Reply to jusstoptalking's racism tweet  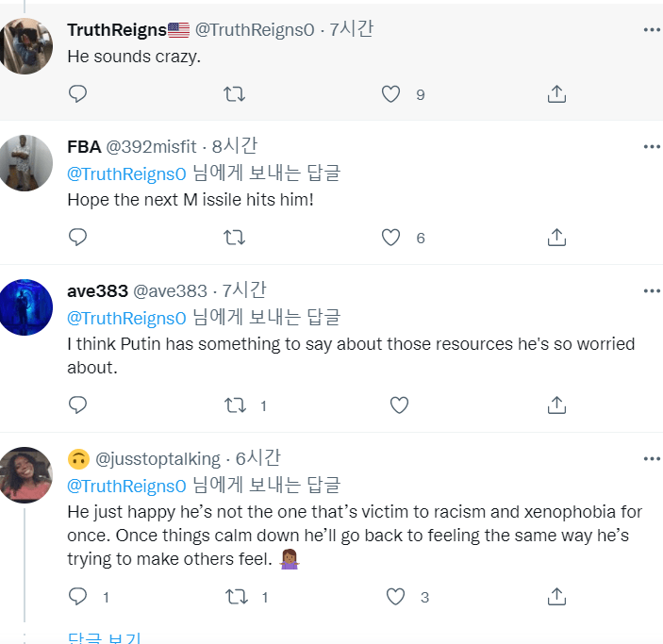pyautogui.click(x=77, y=596)
